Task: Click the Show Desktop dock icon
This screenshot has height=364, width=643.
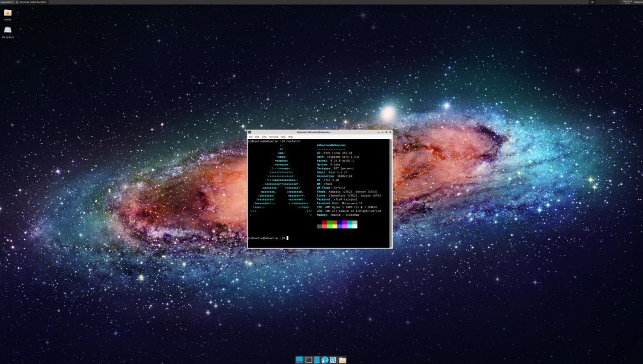Action: 299,360
